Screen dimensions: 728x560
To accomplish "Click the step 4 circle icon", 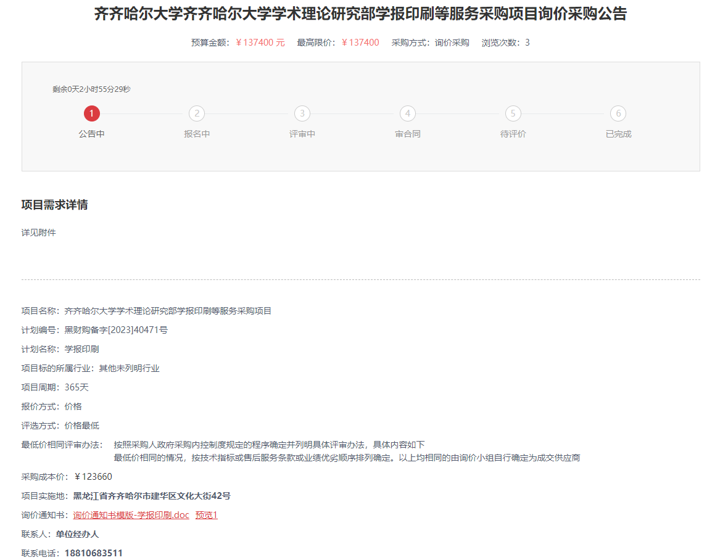I will (407, 113).
